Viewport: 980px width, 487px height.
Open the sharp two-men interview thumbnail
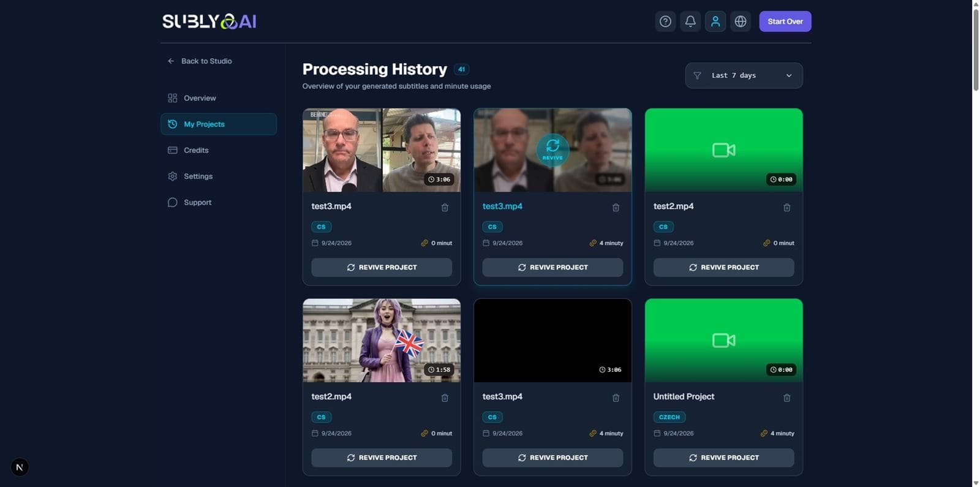pos(382,150)
